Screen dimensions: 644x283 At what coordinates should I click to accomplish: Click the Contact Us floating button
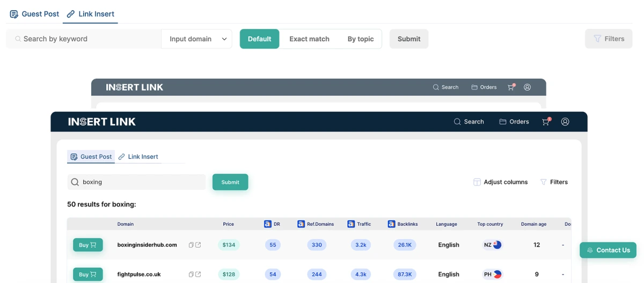(608, 250)
